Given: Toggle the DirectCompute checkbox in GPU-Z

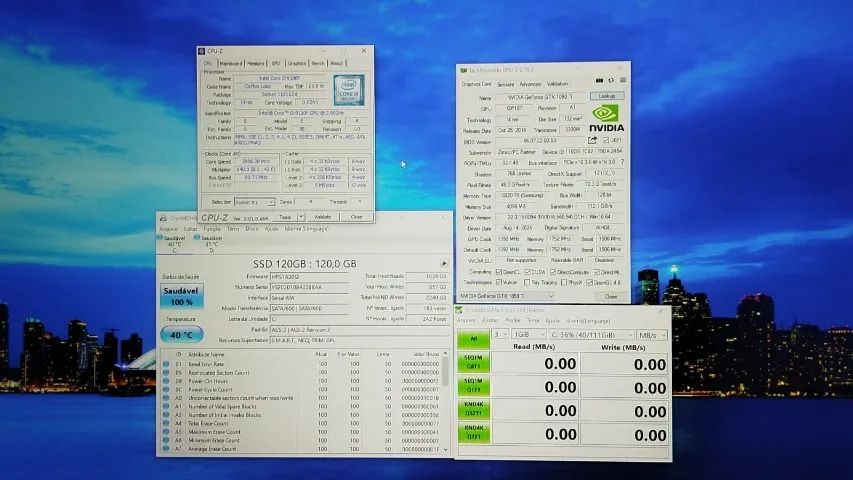Looking at the screenshot, I should click(553, 272).
